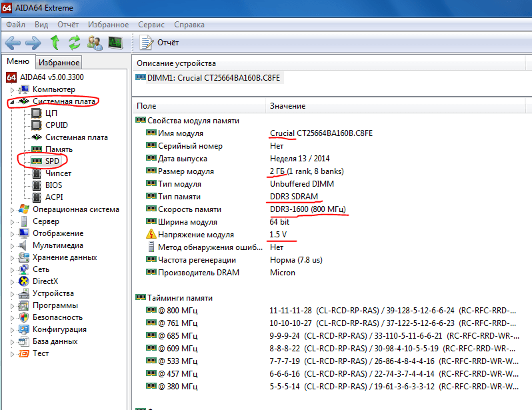Open the Справка menu
This screenshot has width=532, height=410.
[189, 25]
